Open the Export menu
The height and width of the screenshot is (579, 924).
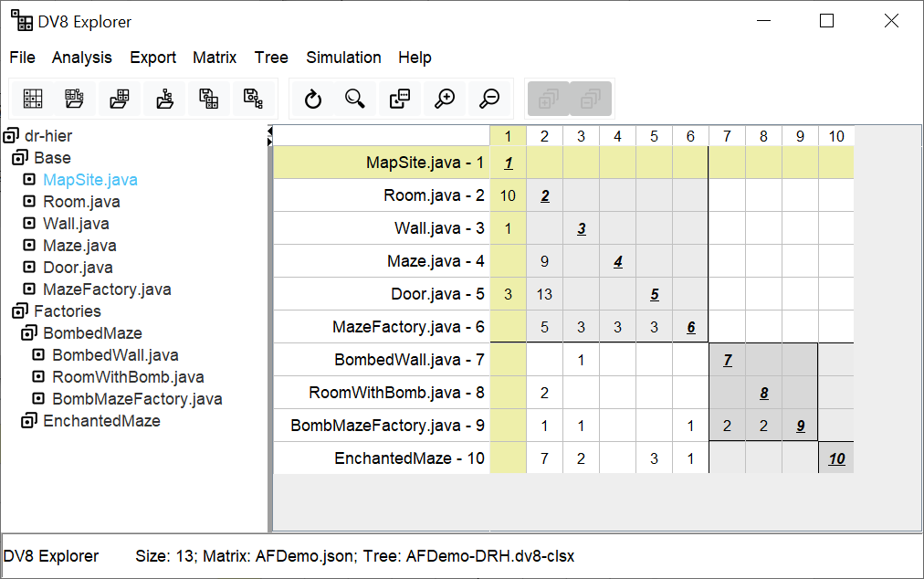[153, 58]
